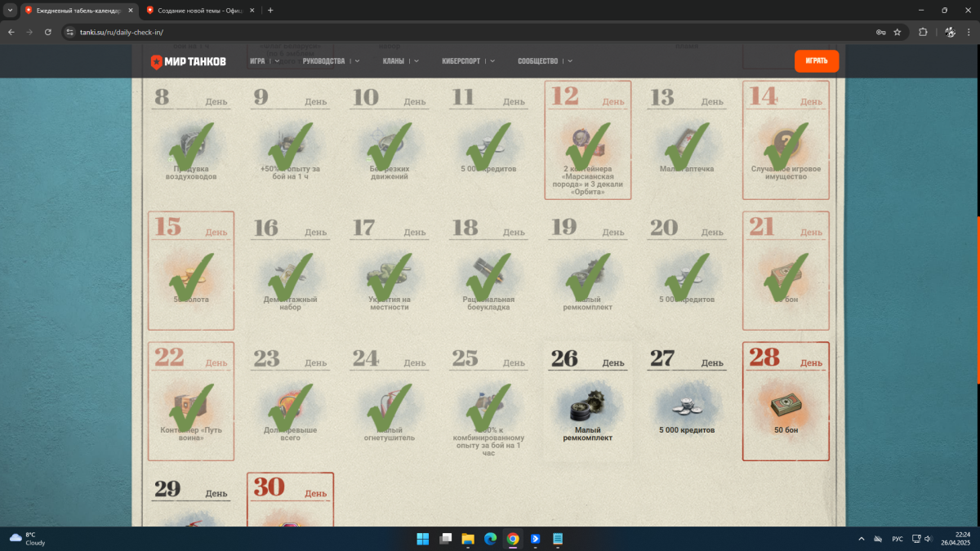Image resolution: width=980 pixels, height=551 pixels.
Task: Click the day 18 ammo rack reward icon
Action: [x=488, y=277]
